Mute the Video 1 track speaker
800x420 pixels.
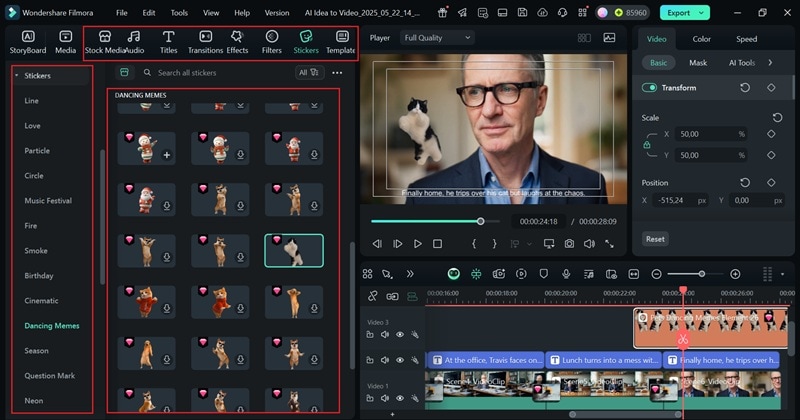(x=385, y=398)
